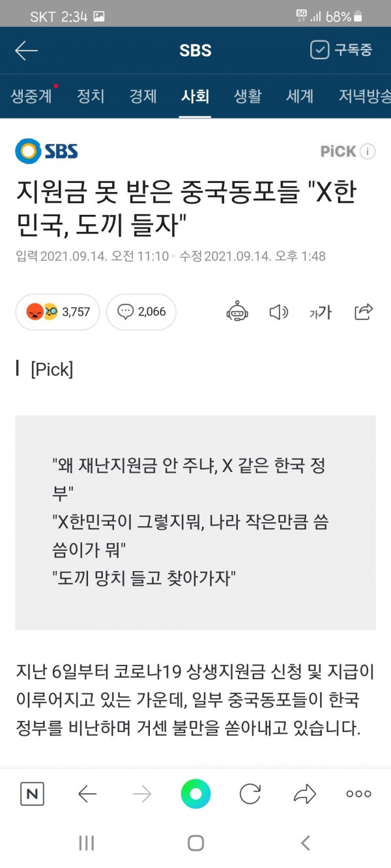This screenshot has width=391, height=868.
Task: Switch to the 정치 tab
Action: tap(91, 96)
